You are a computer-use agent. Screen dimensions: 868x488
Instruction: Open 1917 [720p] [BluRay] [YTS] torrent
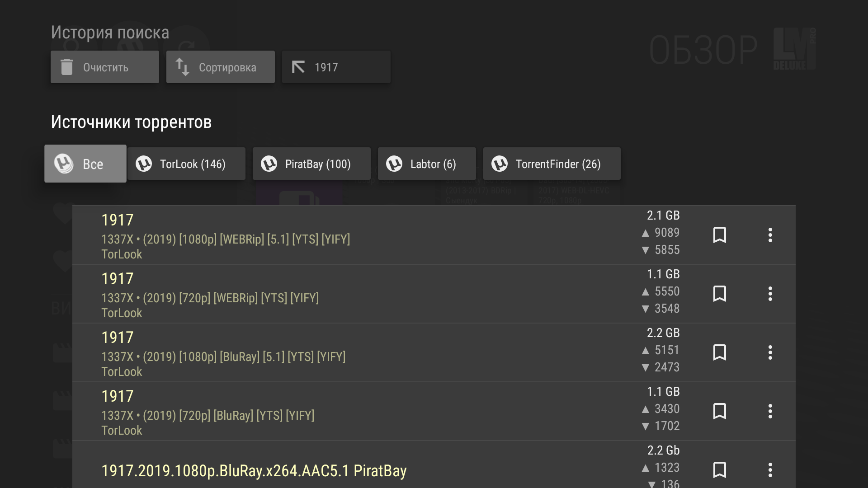tap(434, 411)
